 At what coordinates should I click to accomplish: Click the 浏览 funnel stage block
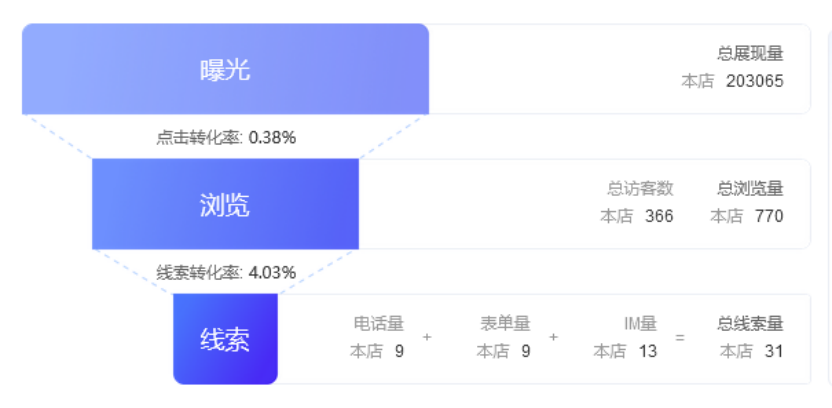coord(225,204)
